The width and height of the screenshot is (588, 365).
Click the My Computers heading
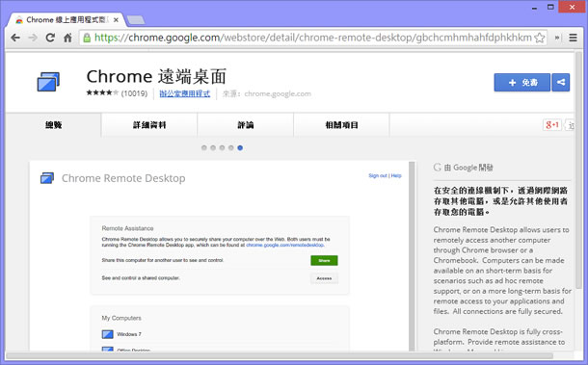pos(121,318)
